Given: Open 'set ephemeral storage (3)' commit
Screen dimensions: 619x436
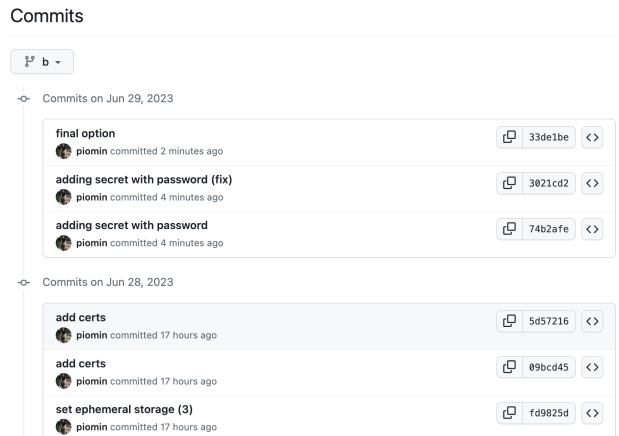Looking at the screenshot, I should tap(130, 410).
